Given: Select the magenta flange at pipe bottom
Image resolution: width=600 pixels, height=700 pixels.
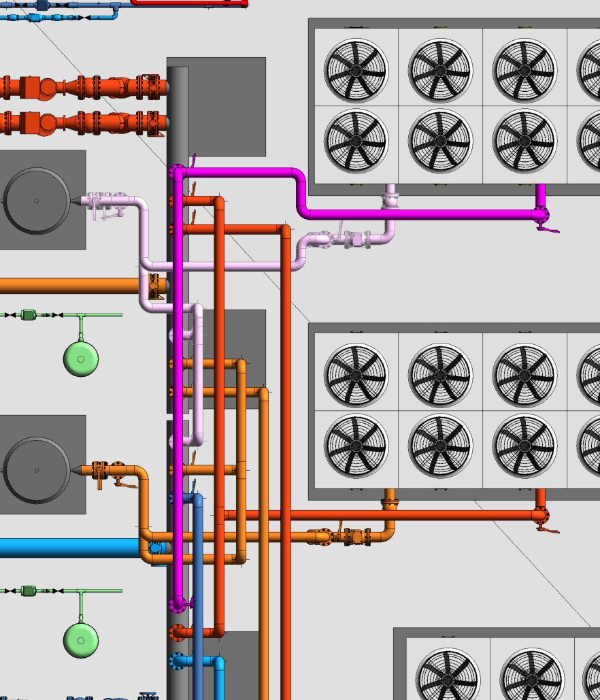Looking at the screenshot, I should pyautogui.click(x=178, y=603).
